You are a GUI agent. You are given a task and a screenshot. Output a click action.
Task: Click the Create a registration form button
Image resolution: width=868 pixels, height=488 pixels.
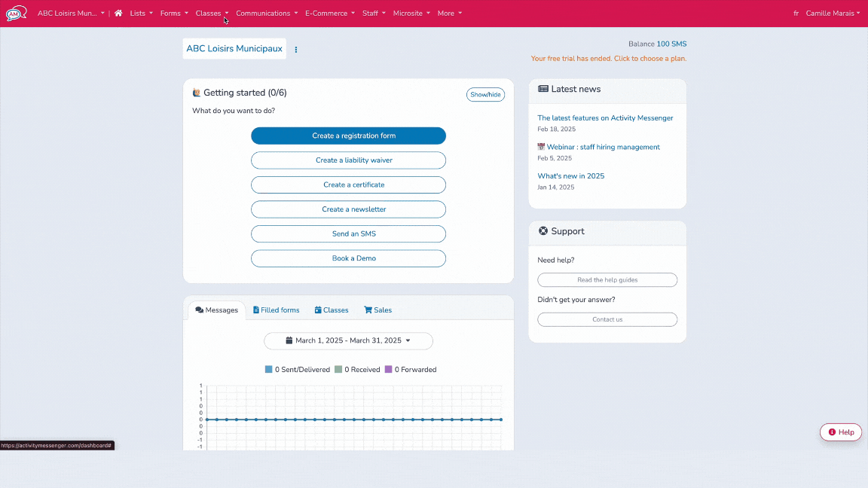coord(348,136)
